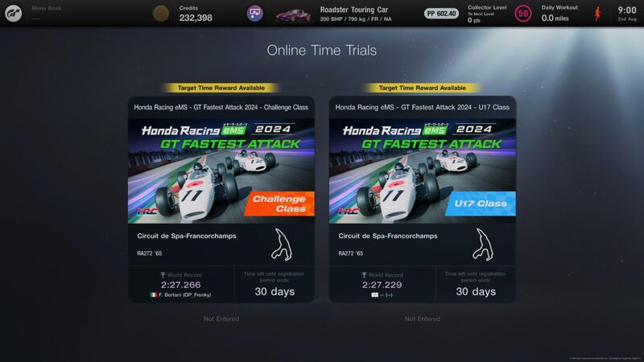Click left Target Time Reward Available banner
Screen dimensions: 644x362
[221, 88]
